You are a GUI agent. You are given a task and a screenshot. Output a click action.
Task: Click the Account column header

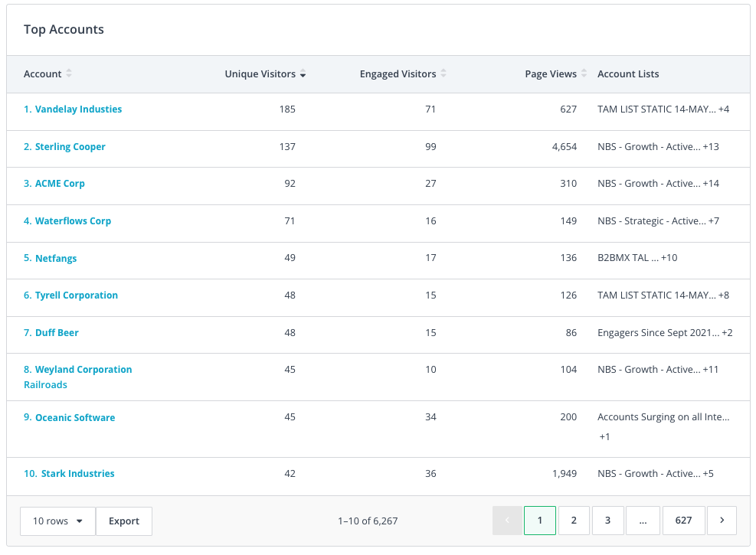click(42, 73)
